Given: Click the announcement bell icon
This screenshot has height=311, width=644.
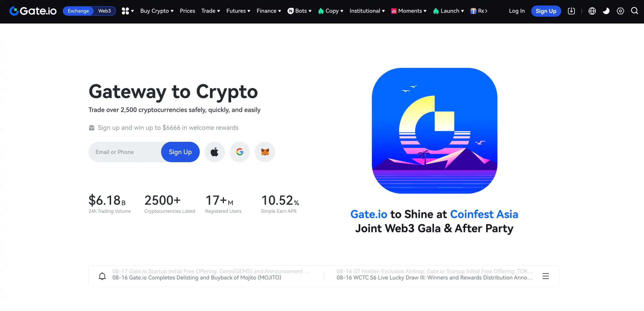Looking at the screenshot, I should [x=102, y=276].
